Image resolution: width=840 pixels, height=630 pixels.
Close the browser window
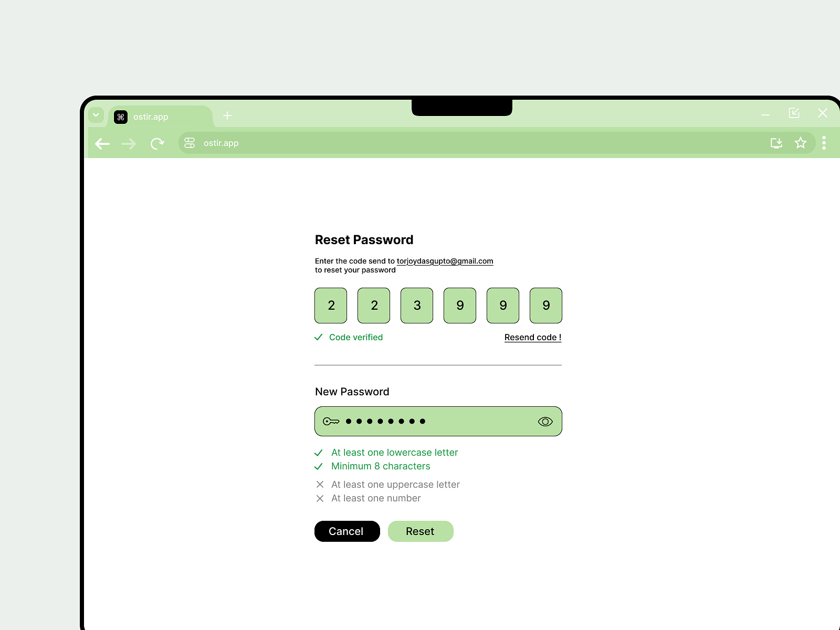click(823, 113)
